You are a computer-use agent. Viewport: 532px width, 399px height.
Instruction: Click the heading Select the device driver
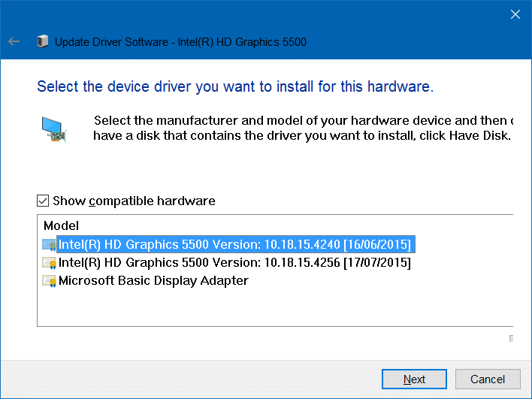(235, 86)
